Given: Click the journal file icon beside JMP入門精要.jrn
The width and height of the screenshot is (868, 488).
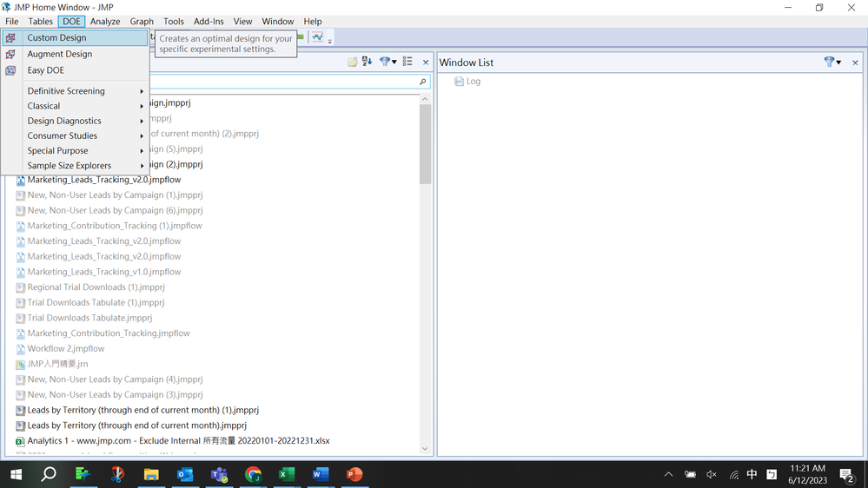Looking at the screenshot, I should click(21, 364).
